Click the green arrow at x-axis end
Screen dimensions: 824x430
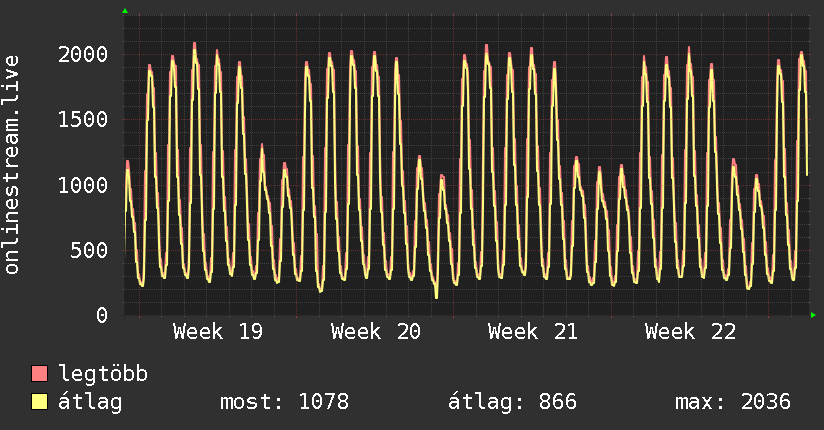[813, 315]
